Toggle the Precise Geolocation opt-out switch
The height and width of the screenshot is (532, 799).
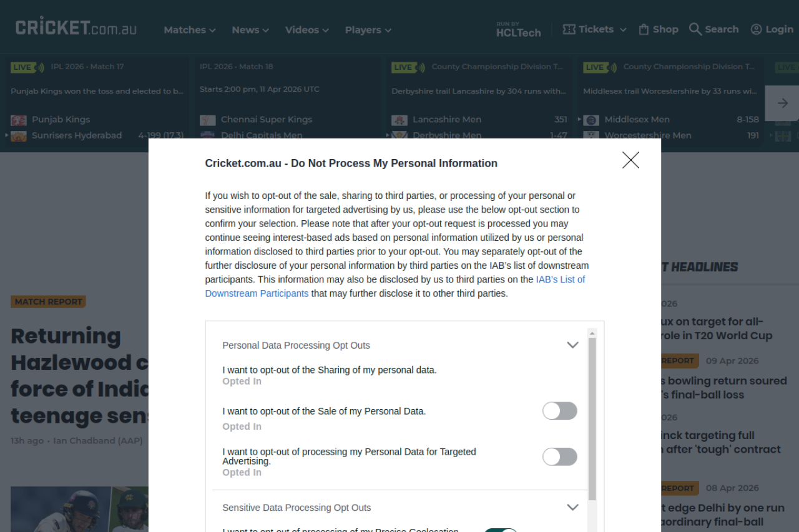(501, 530)
